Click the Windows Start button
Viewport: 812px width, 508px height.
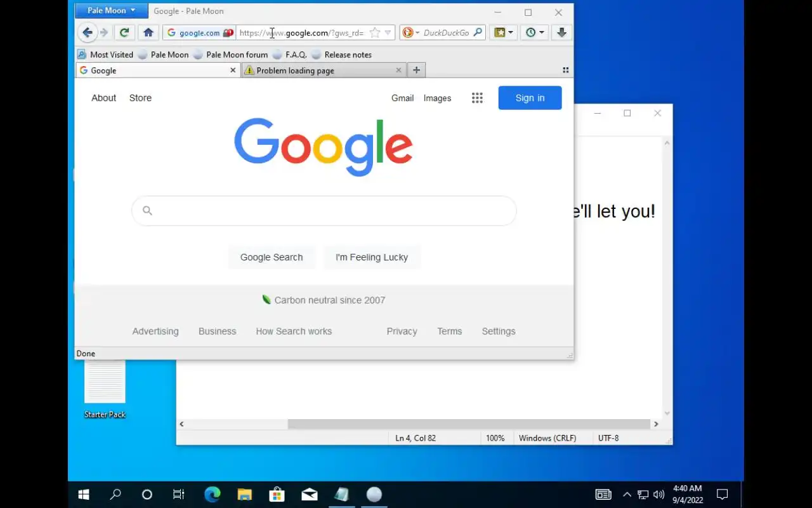(x=84, y=495)
